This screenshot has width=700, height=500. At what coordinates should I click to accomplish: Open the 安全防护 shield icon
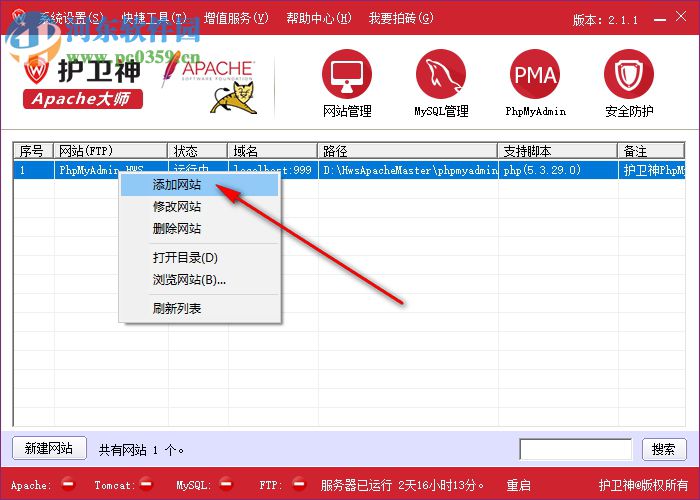pos(629,74)
